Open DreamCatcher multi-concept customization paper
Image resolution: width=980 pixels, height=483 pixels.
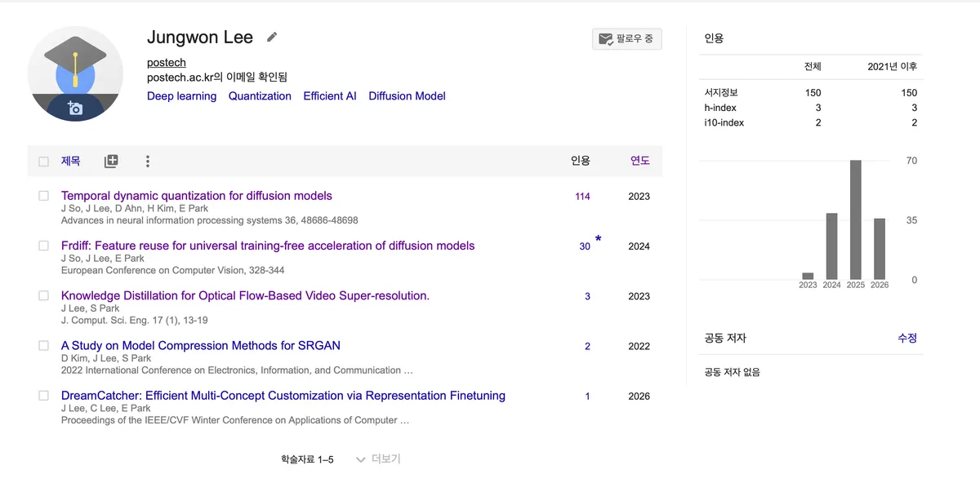(x=283, y=396)
